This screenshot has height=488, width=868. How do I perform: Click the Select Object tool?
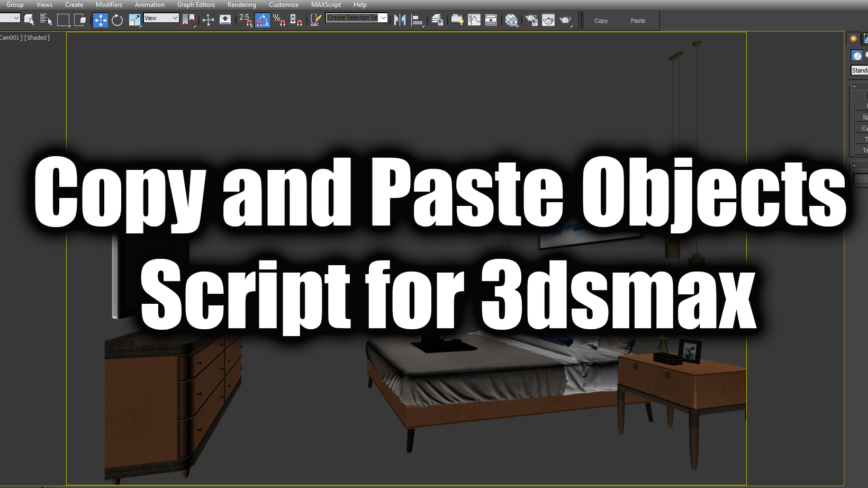tap(30, 20)
